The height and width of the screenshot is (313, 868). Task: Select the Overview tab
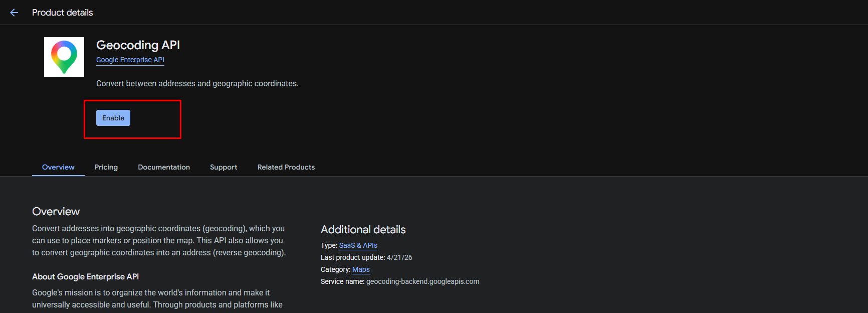point(58,167)
